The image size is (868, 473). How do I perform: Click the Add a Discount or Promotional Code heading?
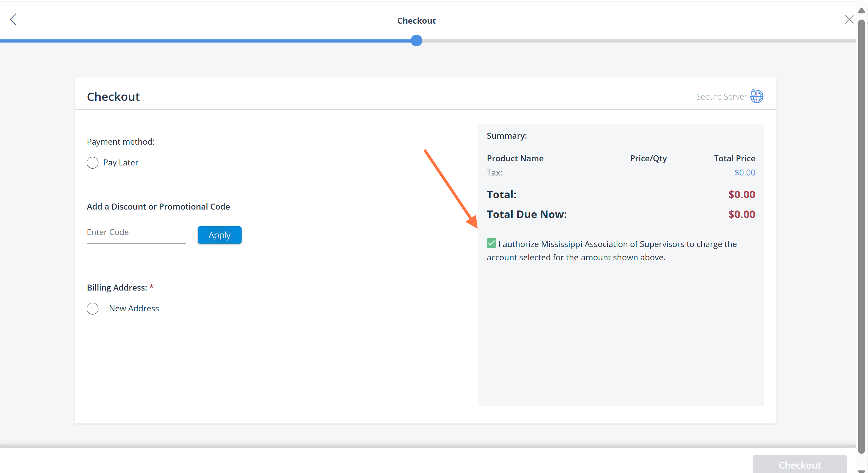[158, 207]
